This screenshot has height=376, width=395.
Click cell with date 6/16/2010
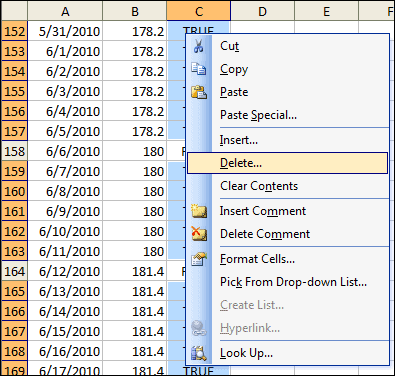[x=65, y=351]
